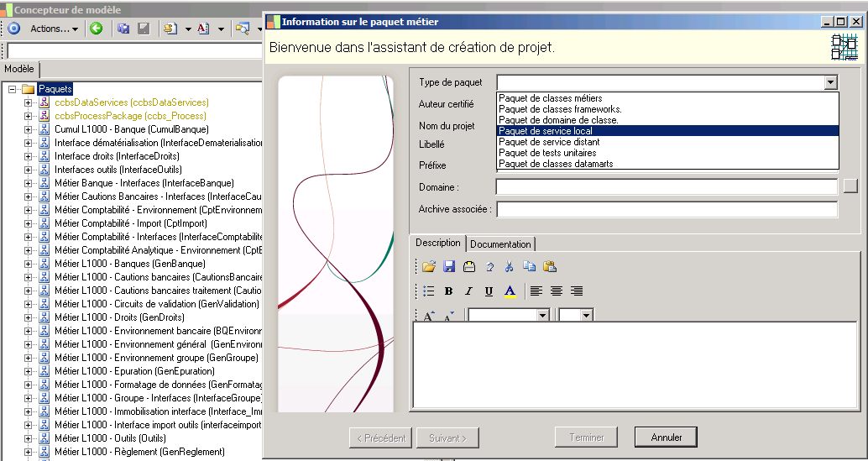The image size is (868, 461).
Task: Click the bullet list icon
Action: (428, 291)
